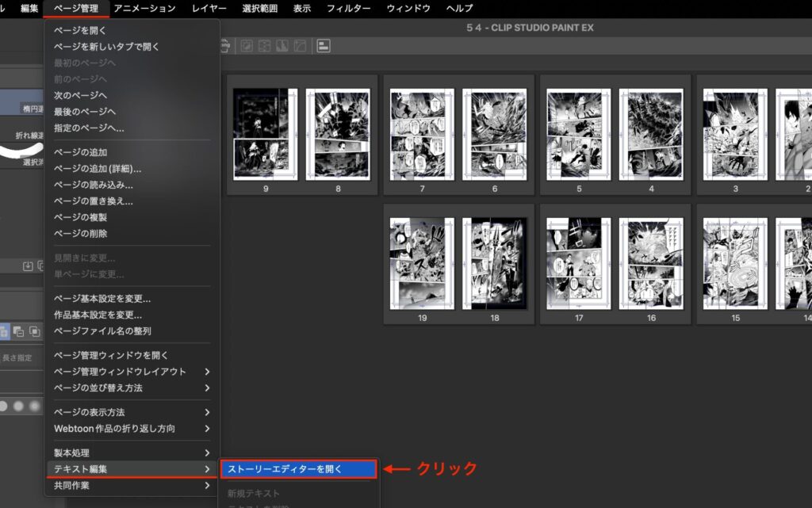Expand the ページの表示方法 submenu

(x=131, y=412)
